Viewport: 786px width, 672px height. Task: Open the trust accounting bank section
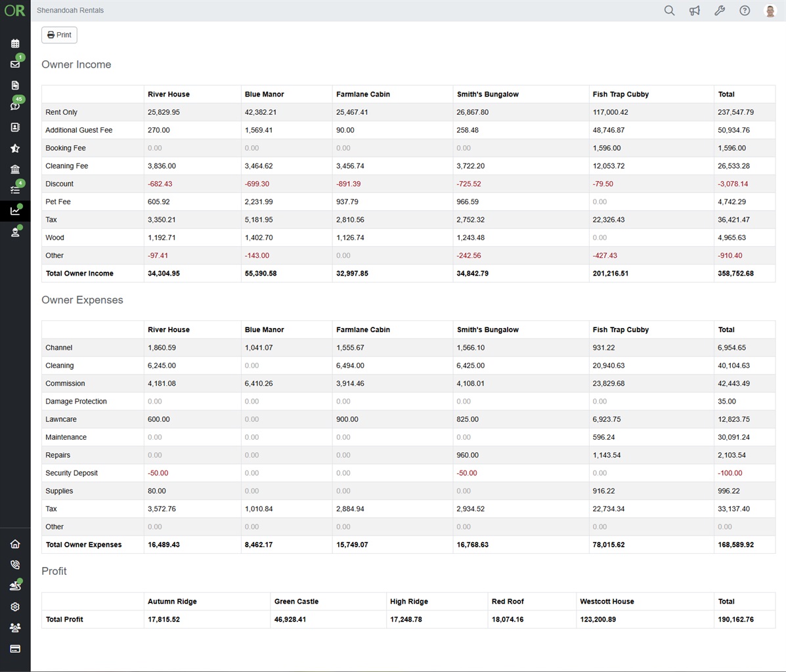(x=15, y=169)
